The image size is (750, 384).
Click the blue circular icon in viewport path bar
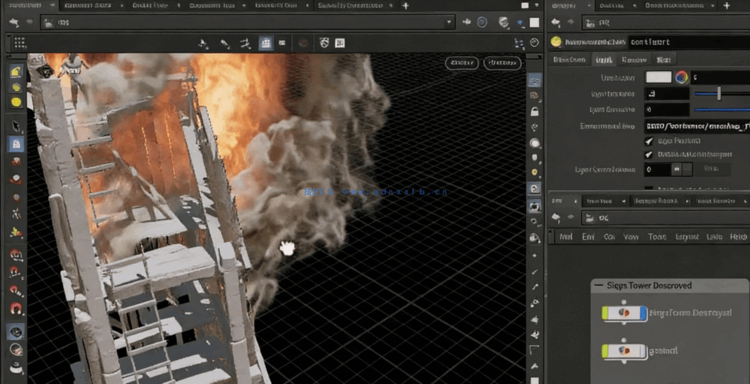click(482, 22)
